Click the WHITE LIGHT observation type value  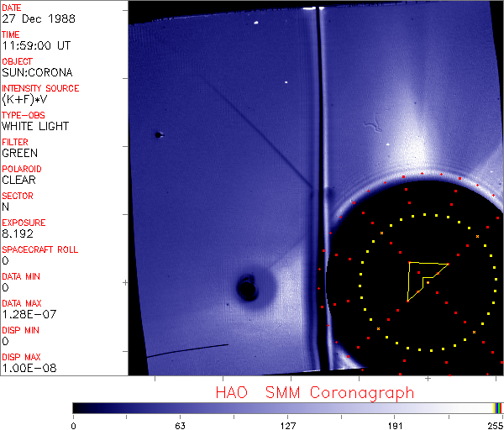click(x=35, y=127)
